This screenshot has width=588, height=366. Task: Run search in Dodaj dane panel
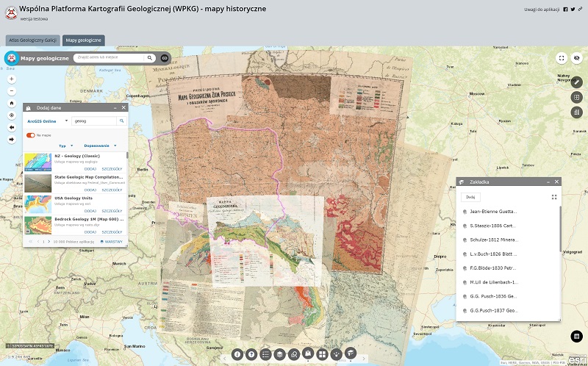click(121, 121)
